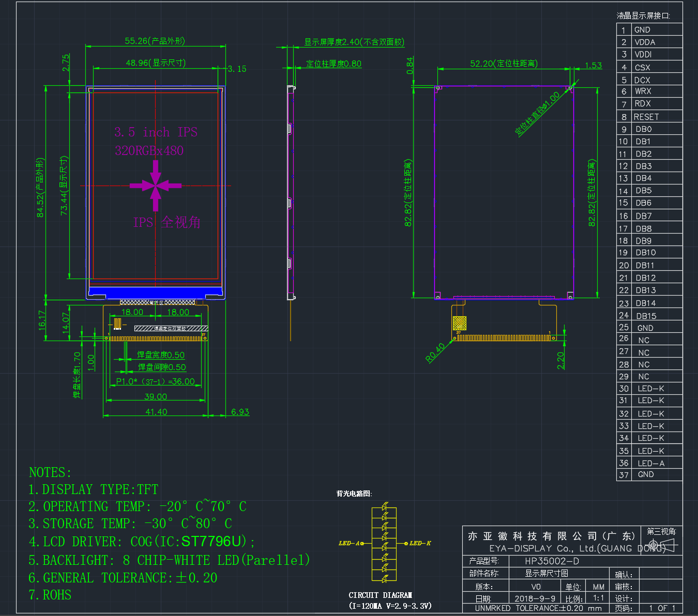The height and width of the screenshot is (616, 698).
Task: Select the 定位柱厚度0.80 annotation
Action: 334,64
